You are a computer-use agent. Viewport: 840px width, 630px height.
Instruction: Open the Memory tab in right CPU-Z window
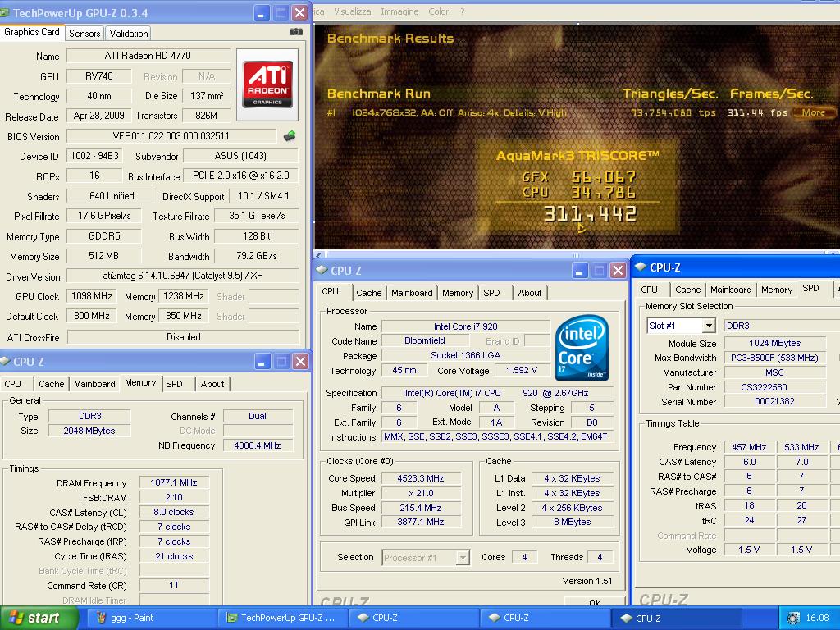click(777, 290)
